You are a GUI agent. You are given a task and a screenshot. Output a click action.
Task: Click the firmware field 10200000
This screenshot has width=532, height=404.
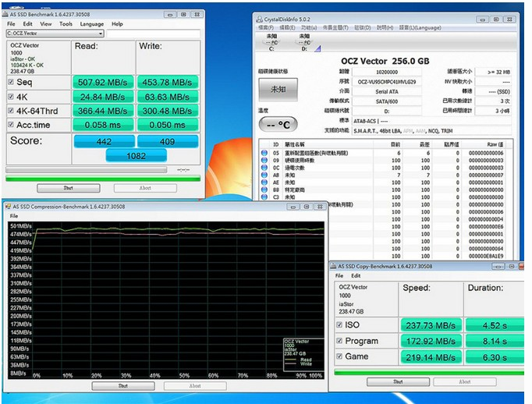[x=386, y=72]
